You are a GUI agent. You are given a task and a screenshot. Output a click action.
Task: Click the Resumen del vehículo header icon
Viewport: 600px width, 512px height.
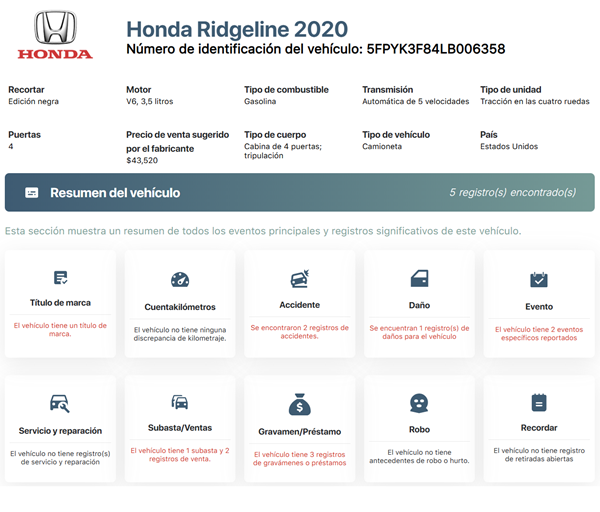(32, 193)
